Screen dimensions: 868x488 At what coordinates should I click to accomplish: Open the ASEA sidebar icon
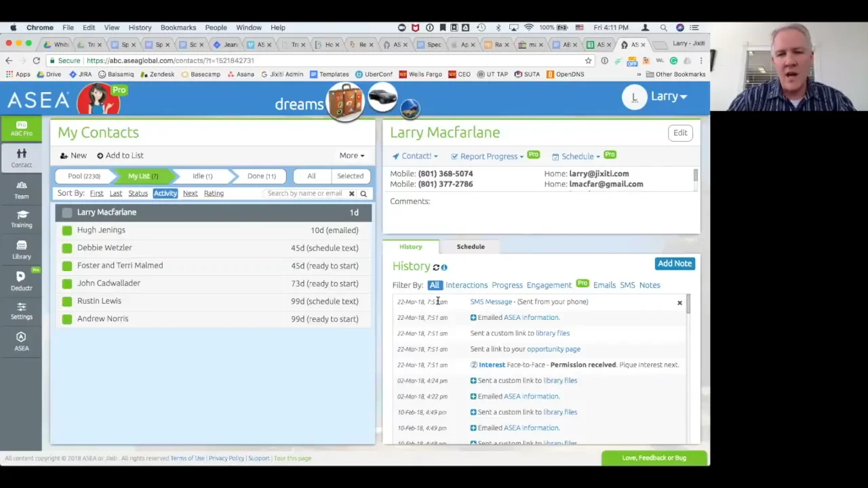[x=21, y=342]
